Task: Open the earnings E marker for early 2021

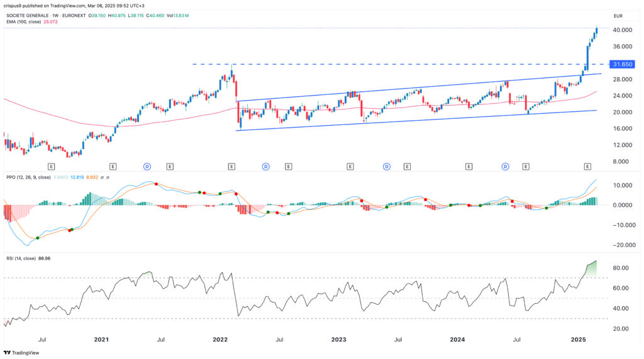Action: pyautogui.click(x=113, y=167)
